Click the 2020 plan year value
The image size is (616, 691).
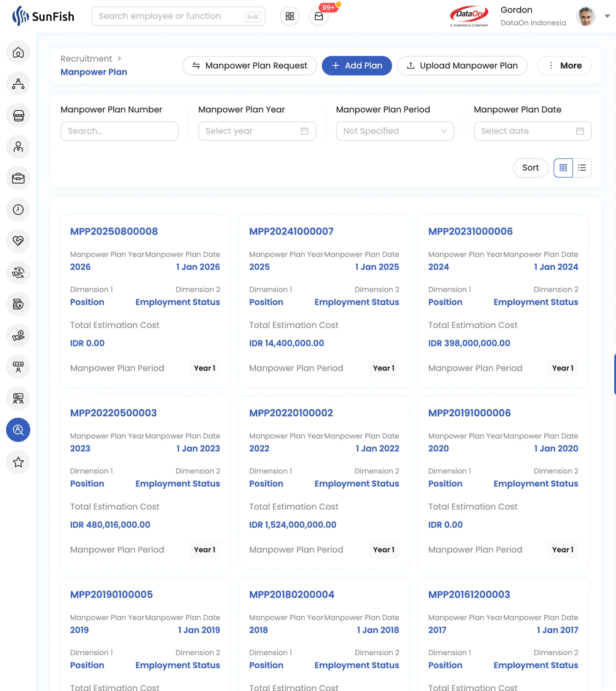click(439, 449)
